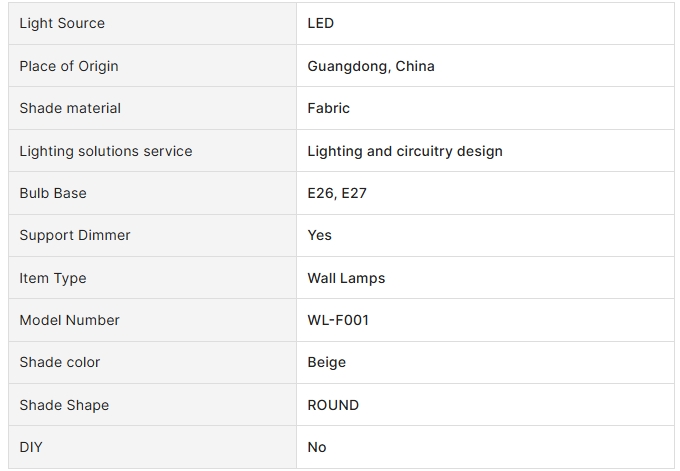
Task: Click the Light Source label cell
Action: coord(152,23)
